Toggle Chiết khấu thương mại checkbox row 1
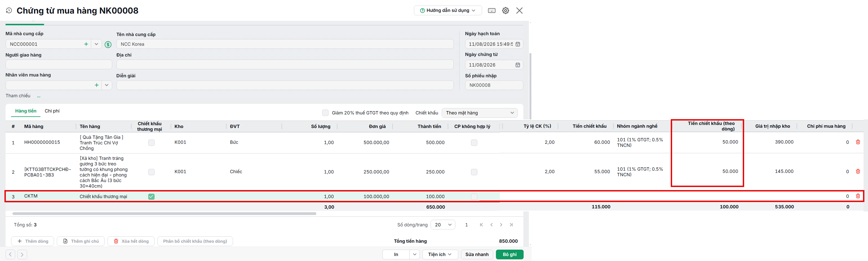This screenshot has height=261, width=868. pyautogui.click(x=151, y=143)
